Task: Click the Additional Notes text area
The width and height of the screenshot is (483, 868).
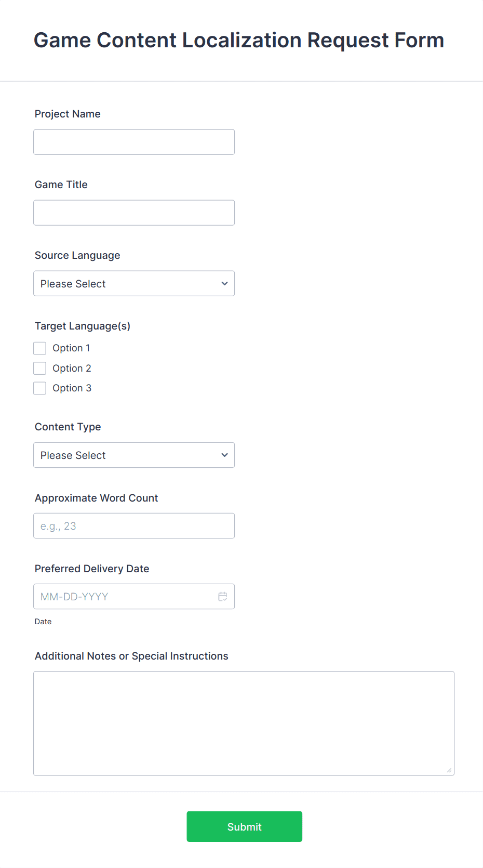Action: coord(244,723)
